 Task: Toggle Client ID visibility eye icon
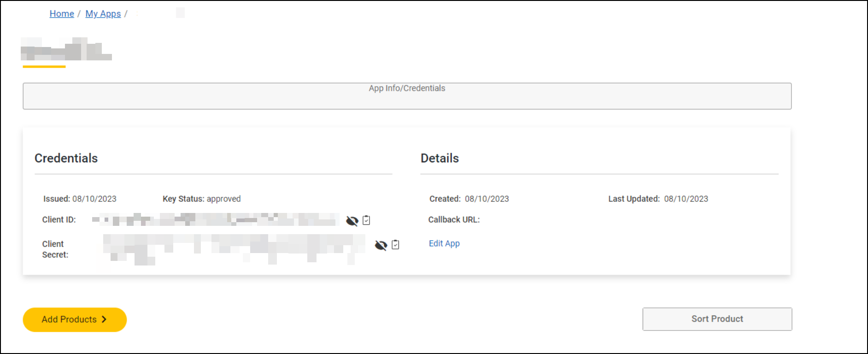pos(352,221)
